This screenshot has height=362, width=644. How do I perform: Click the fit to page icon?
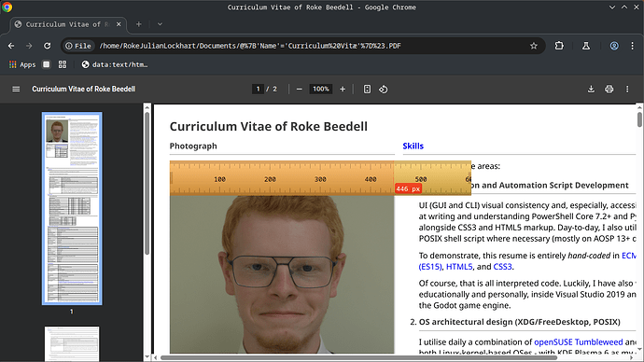367,89
